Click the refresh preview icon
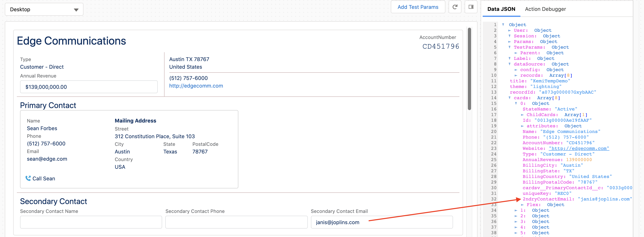644x237 pixels. [x=455, y=7]
